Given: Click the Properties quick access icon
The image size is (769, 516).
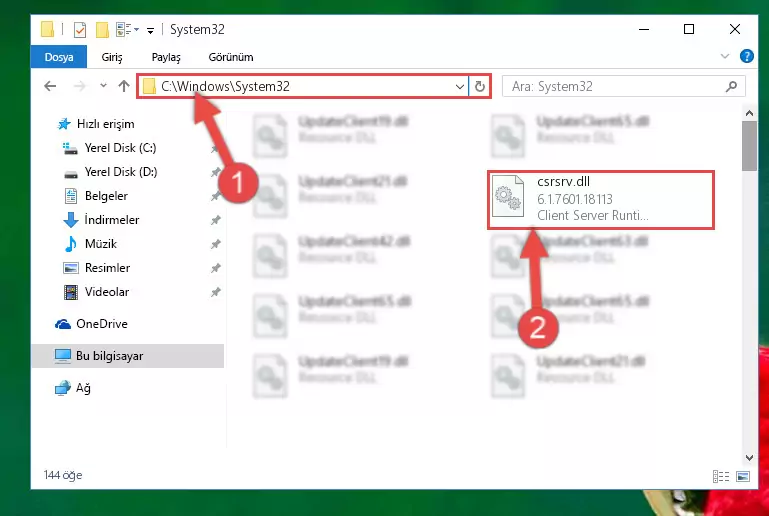Looking at the screenshot, I should [80, 30].
